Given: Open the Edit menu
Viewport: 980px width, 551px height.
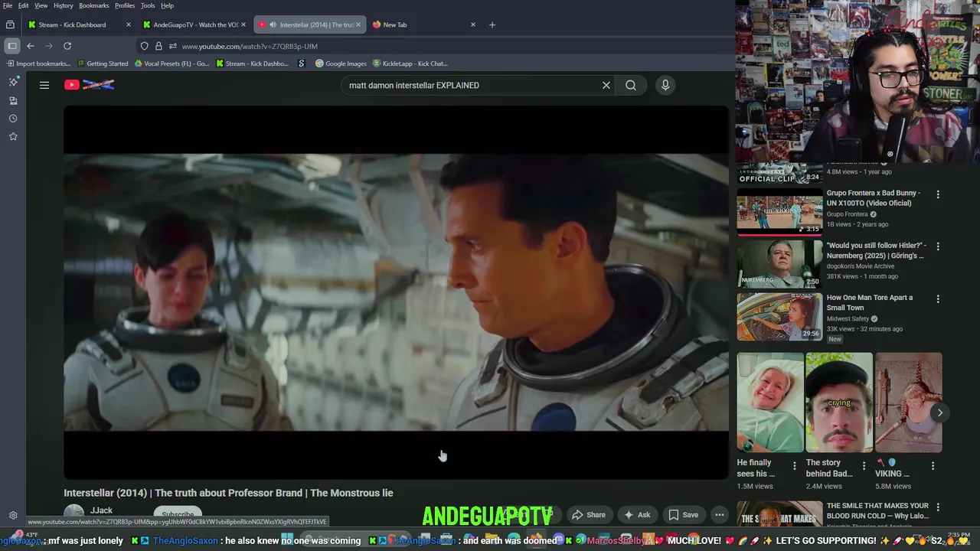Looking at the screenshot, I should point(24,5).
